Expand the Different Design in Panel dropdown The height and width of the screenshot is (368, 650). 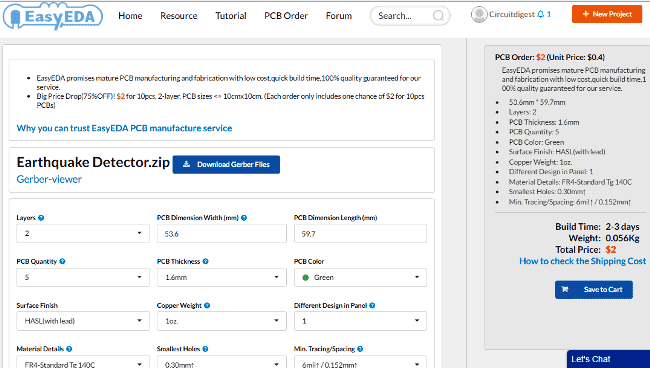tap(360, 321)
